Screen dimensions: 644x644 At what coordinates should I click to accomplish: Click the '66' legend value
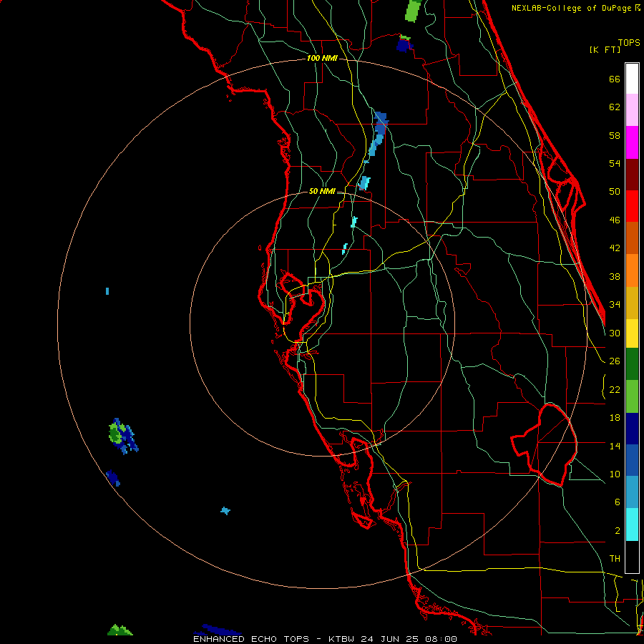pyautogui.click(x=615, y=79)
